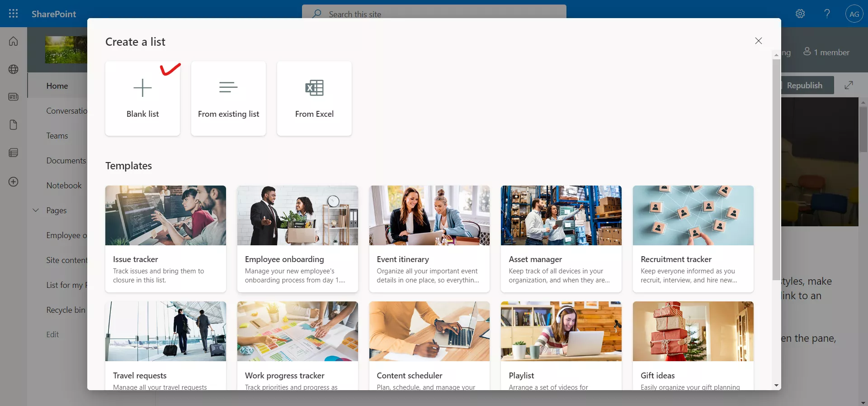Image resolution: width=868 pixels, height=406 pixels.
Task: Open the settings gear icon
Action: 800,14
